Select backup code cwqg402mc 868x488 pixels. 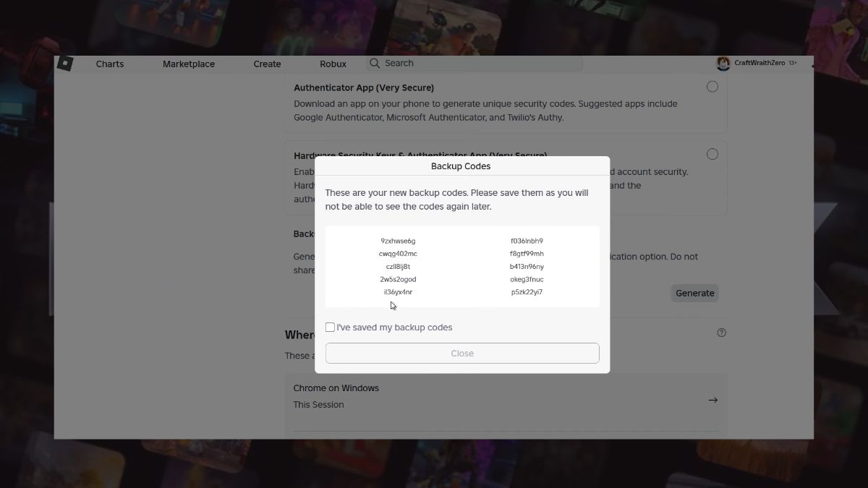coord(398,254)
